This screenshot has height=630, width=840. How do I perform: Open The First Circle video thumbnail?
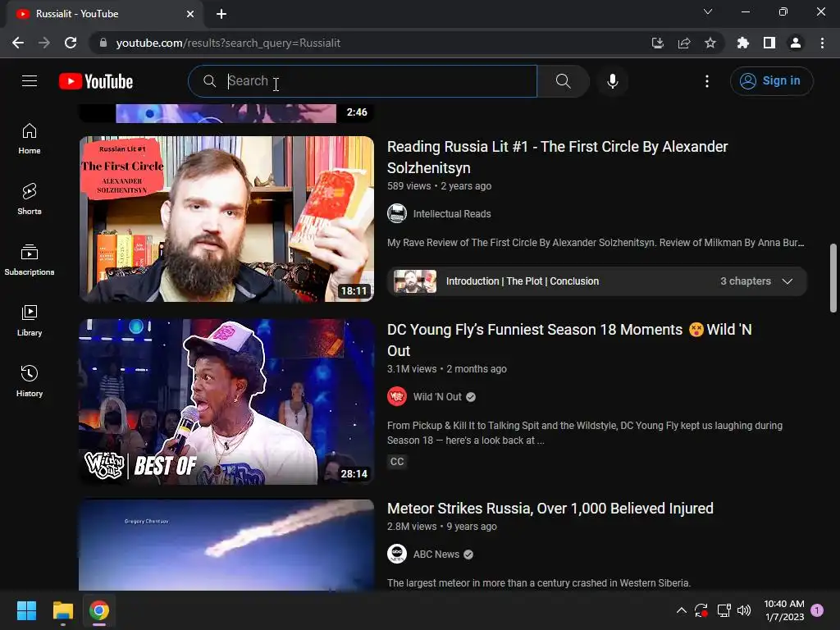[x=226, y=218]
